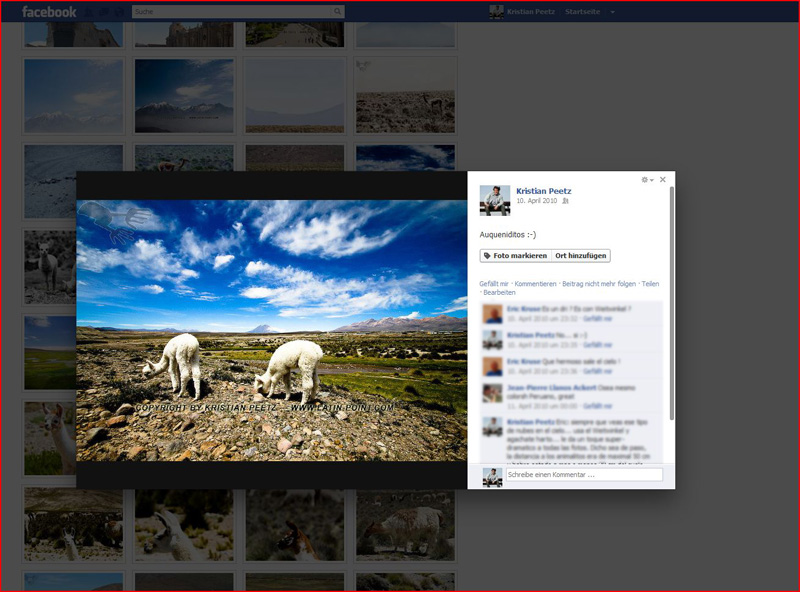Click Kristian Peetz avatar on 'Eric: siempre' comment

492,427
